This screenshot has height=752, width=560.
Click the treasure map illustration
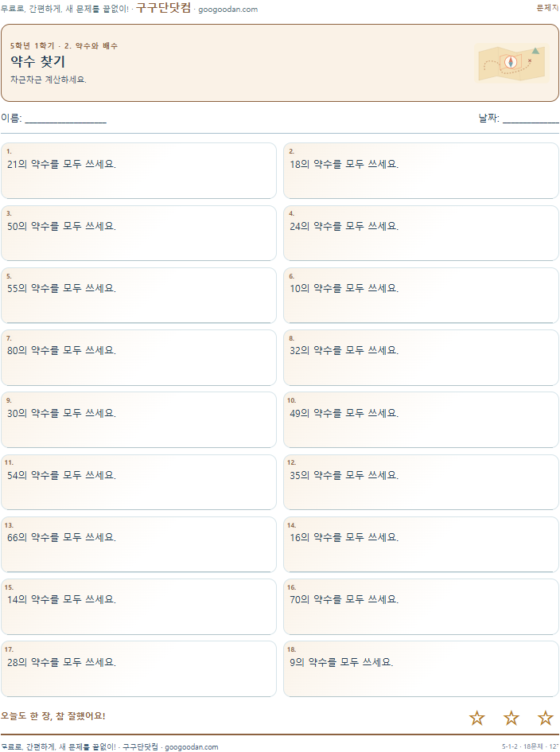[x=511, y=63]
